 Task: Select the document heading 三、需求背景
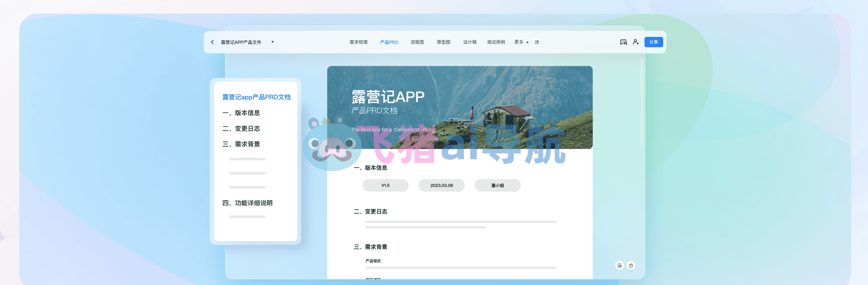click(x=370, y=247)
